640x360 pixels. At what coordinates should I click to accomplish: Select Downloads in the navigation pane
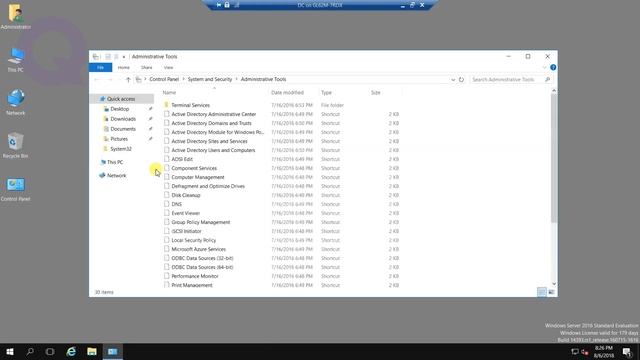[123, 119]
